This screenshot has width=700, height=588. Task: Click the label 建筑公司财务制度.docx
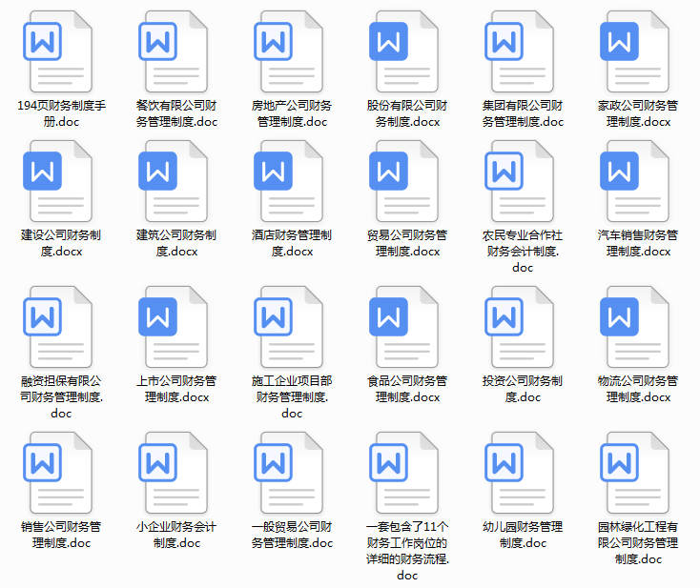pos(176,243)
